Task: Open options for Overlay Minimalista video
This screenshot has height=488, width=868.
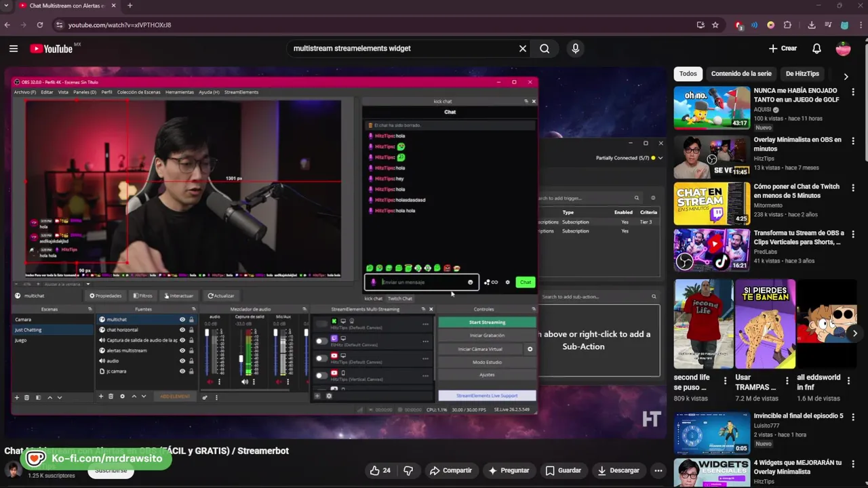Action: [853, 142]
